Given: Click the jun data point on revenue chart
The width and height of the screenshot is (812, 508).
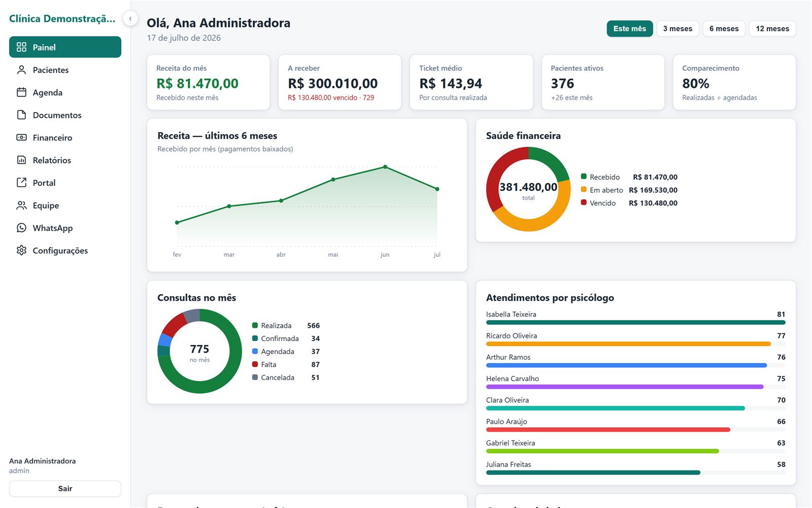Looking at the screenshot, I should point(385,167).
